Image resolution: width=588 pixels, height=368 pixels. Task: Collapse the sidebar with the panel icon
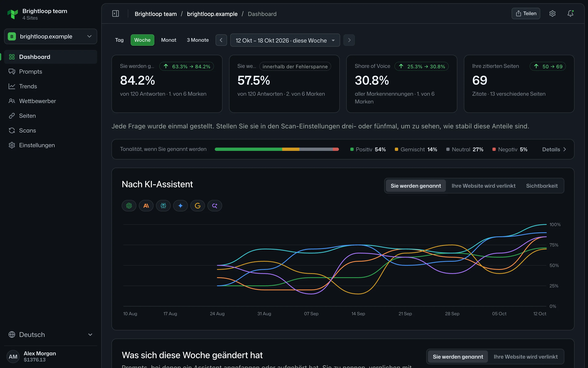(115, 14)
